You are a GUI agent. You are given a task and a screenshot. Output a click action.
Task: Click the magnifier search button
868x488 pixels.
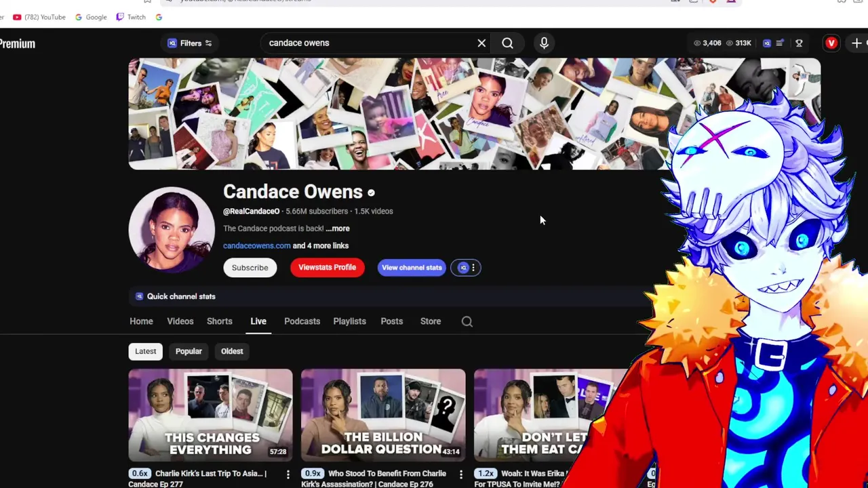coord(507,43)
